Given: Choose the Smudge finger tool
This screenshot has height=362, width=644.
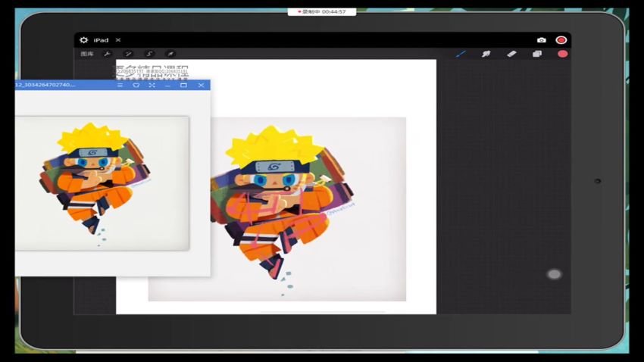Looking at the screenshot, I should click(486, 54).
